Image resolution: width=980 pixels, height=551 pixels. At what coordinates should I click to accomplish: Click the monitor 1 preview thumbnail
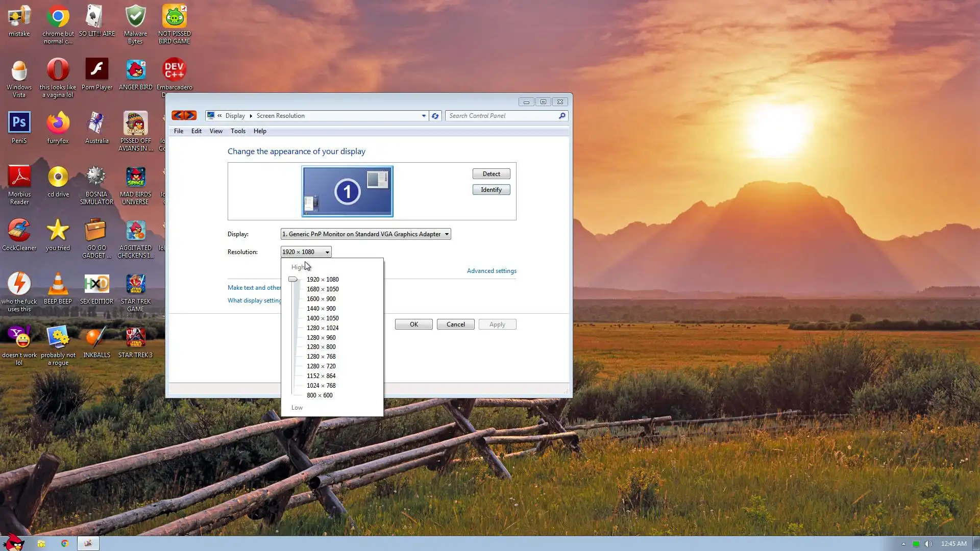pyautogui.click(x=347, y=191)
